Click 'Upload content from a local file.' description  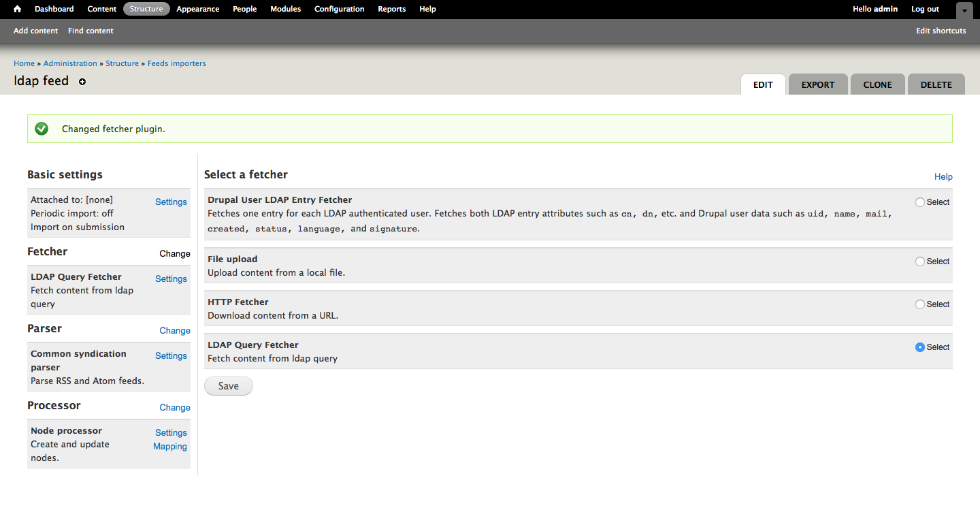pyautogui.click(x=276, y=272)
